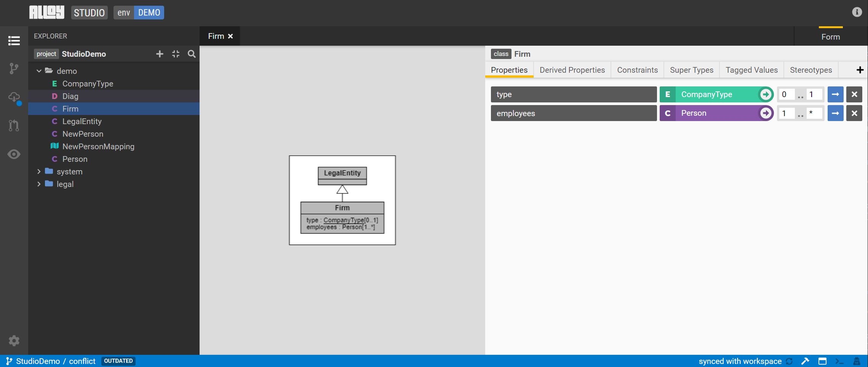The height and width of the screenshot is (367, 868).
Task: Click the C class badge of Person type
Action: (x=668, y=113)
